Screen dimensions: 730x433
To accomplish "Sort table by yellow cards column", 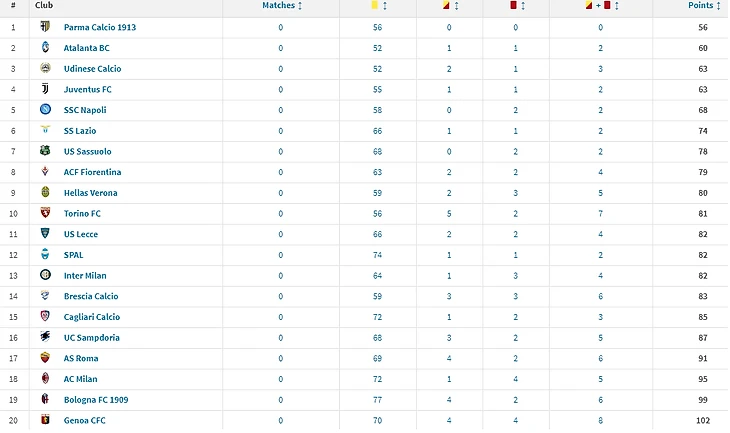I will tap(379, 6).
